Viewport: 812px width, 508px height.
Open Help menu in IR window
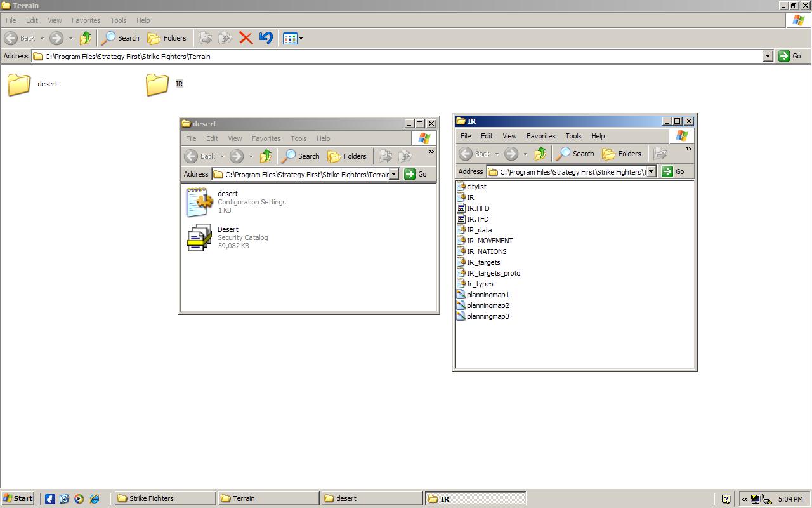(x=598, y=136)
